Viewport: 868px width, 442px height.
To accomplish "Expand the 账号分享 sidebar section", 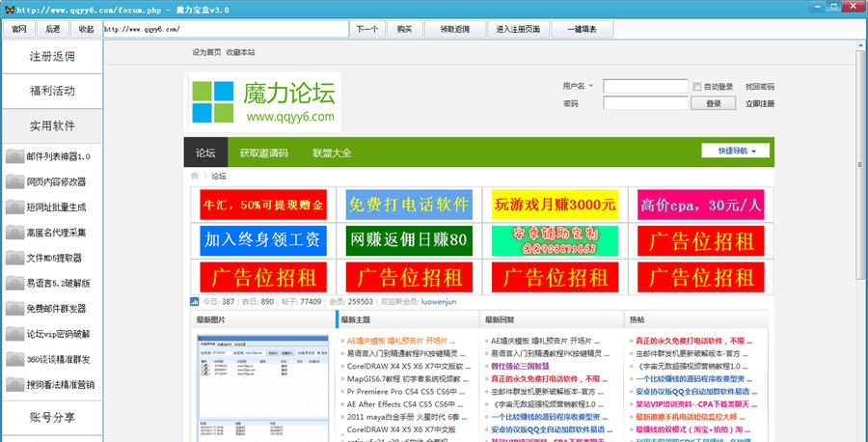I will point(52,418).
